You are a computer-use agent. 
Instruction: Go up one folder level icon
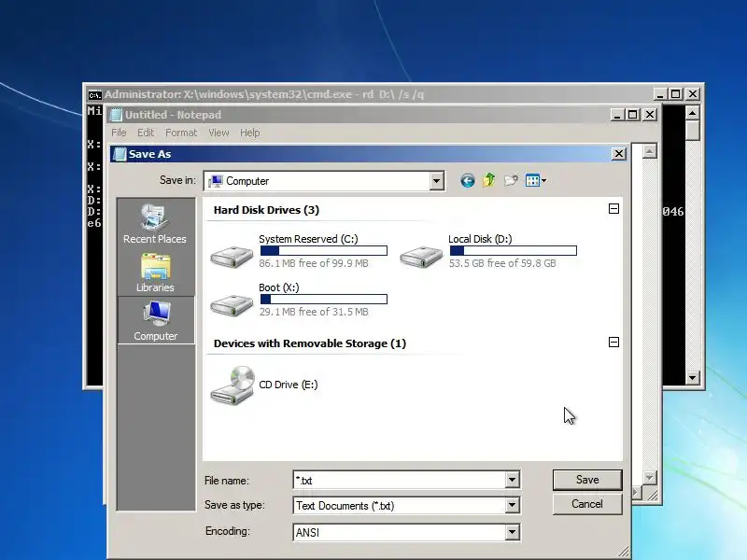pyautogui.click(x=488, y=180)
